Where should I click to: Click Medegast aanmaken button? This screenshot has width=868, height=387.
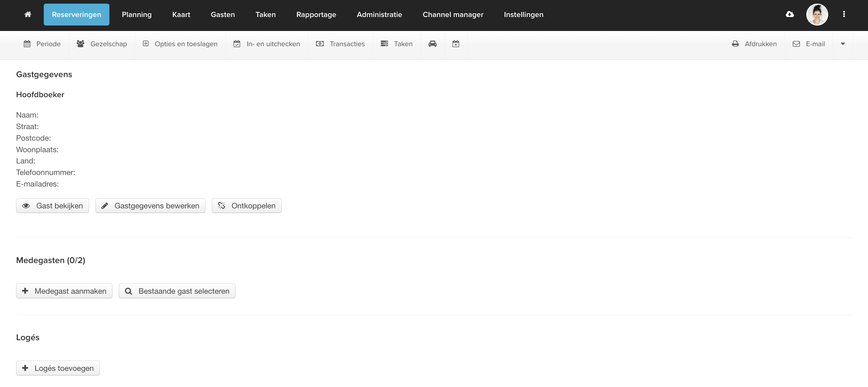[64, 291]
